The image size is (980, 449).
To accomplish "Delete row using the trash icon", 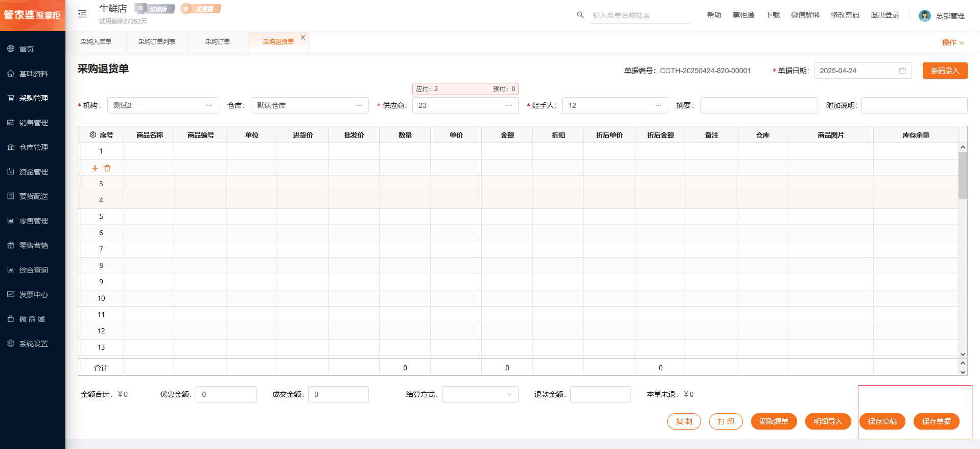I will coord(107,168).
